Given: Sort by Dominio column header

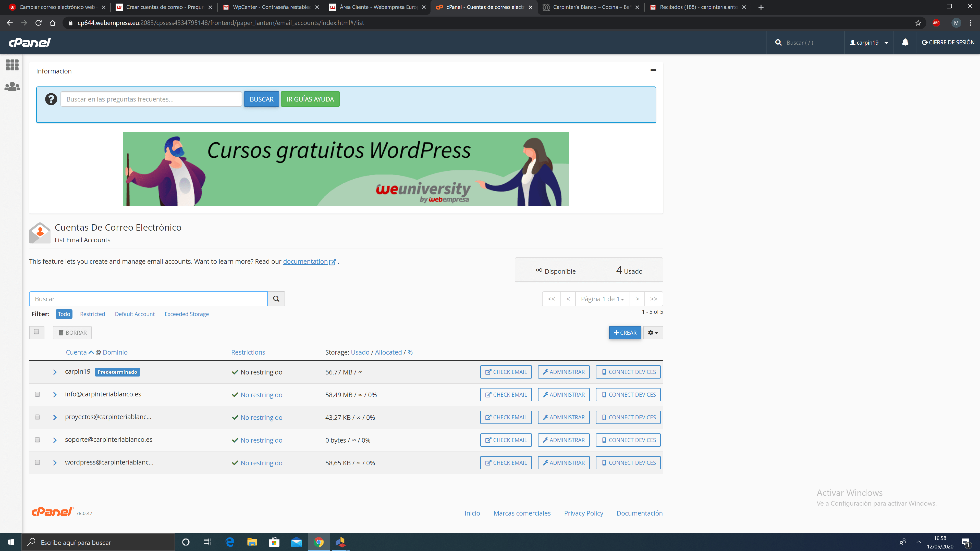Looking at the screenshot, I should (x=115, y=353).
